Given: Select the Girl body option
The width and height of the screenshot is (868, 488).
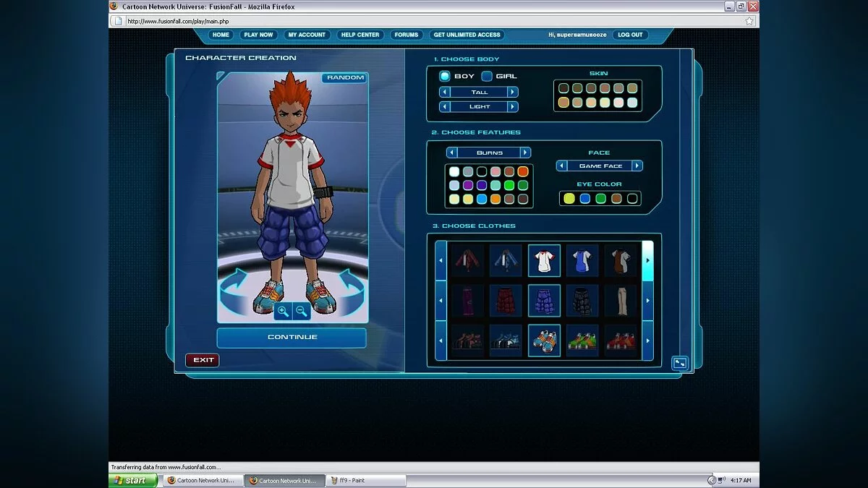Looking at the screenshot, I should pyautogui.click(x=486, y=75).
